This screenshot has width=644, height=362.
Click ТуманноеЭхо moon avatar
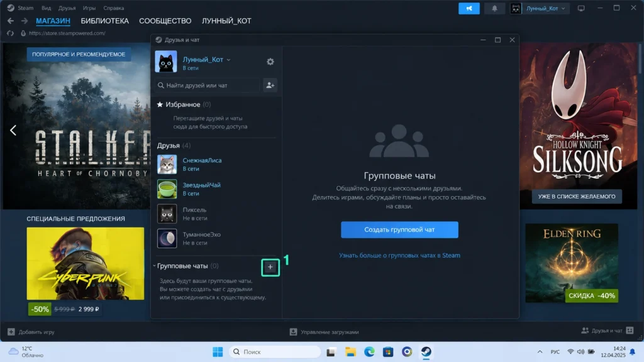(167, 238)
